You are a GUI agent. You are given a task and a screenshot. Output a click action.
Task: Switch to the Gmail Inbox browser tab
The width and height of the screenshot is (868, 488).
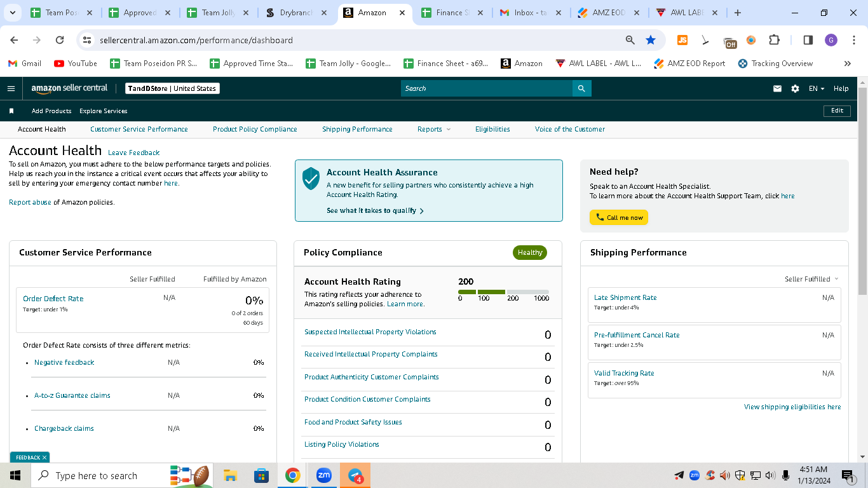[x=531, y=13]
